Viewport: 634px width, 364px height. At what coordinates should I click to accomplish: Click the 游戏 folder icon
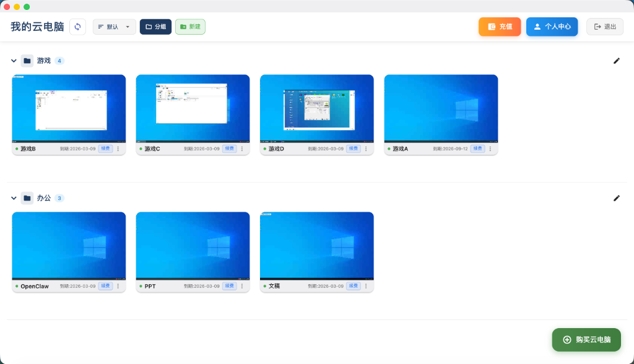pyautogui.click(x=27, y=61)
